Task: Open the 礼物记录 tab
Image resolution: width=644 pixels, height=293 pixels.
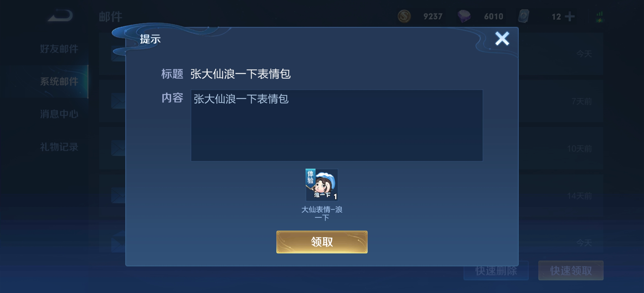Action: 59,147
